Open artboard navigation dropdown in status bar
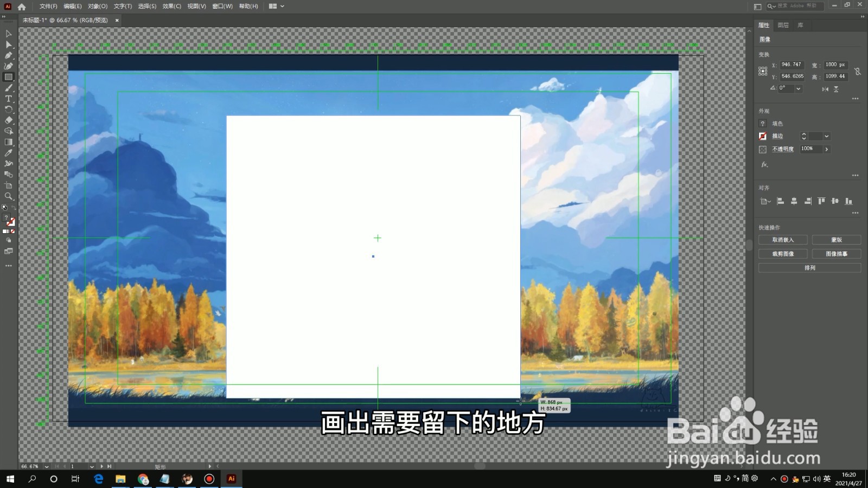The height and width of the screenshot is (488, 868). coord(92,466)
